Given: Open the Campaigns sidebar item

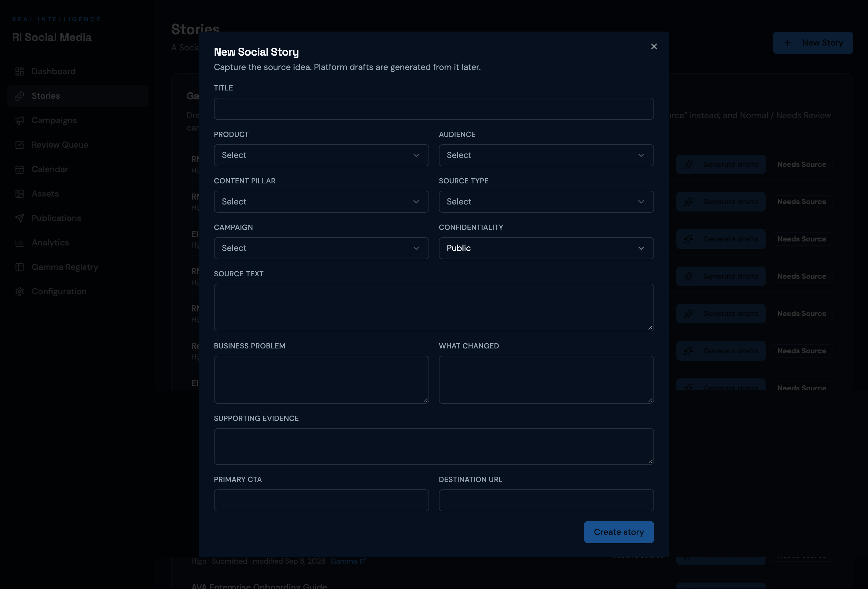Looking at the screenshot, I should pyautogui.click(x=78, y=121).
